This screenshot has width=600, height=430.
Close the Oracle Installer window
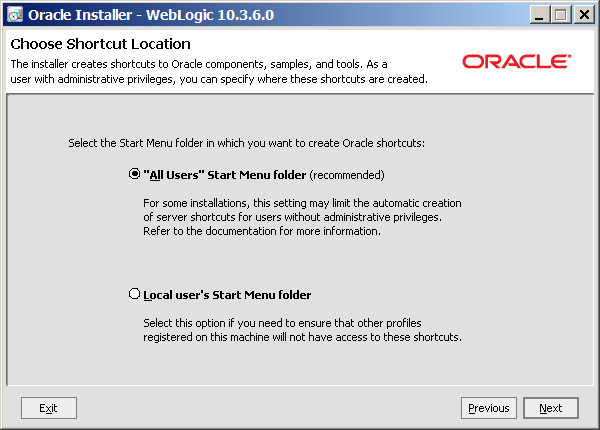tap(584, 15)
